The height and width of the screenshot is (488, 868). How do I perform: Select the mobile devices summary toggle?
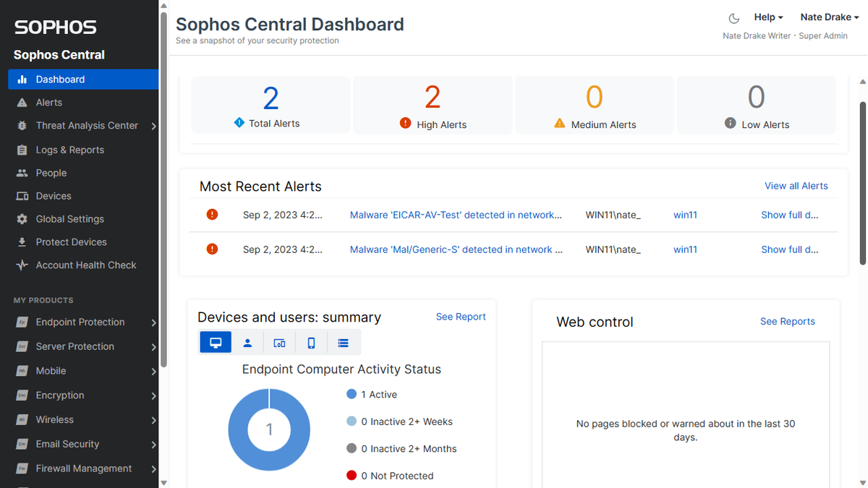311,342
